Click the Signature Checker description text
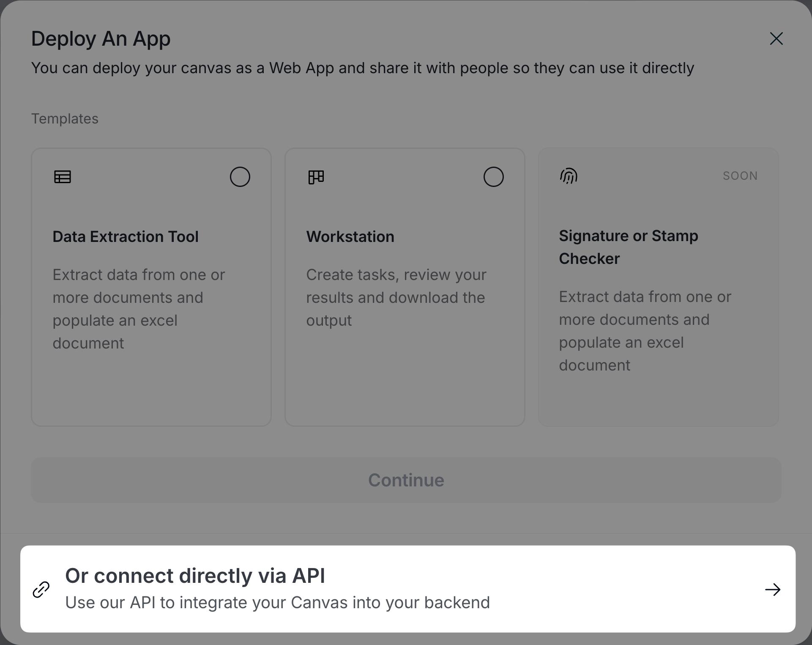This screenshot has height=645, width=812. pyautogui.click(x=645, y=331)
